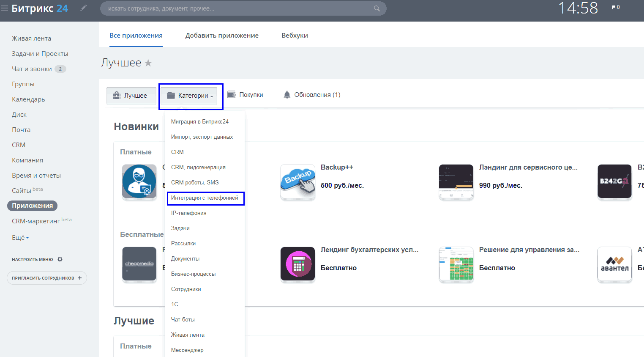
Task: Open the авантел app icon
Action: tap(614, 264)
